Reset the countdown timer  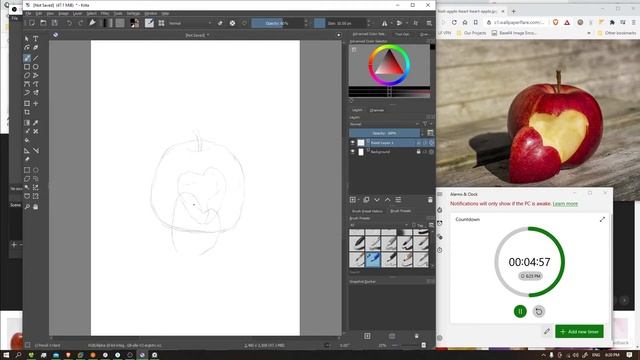point(539,311)
